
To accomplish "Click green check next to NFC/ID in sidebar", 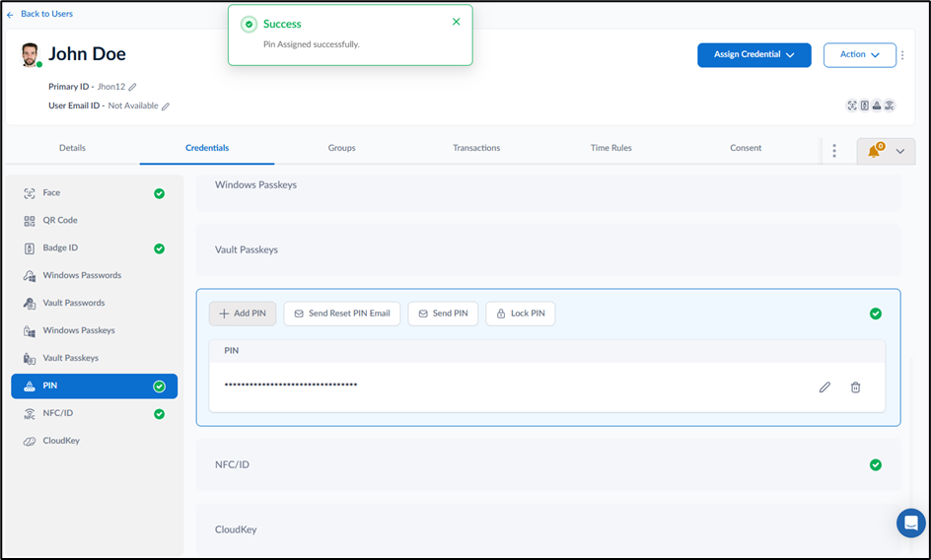I will (x=159, y=414).
